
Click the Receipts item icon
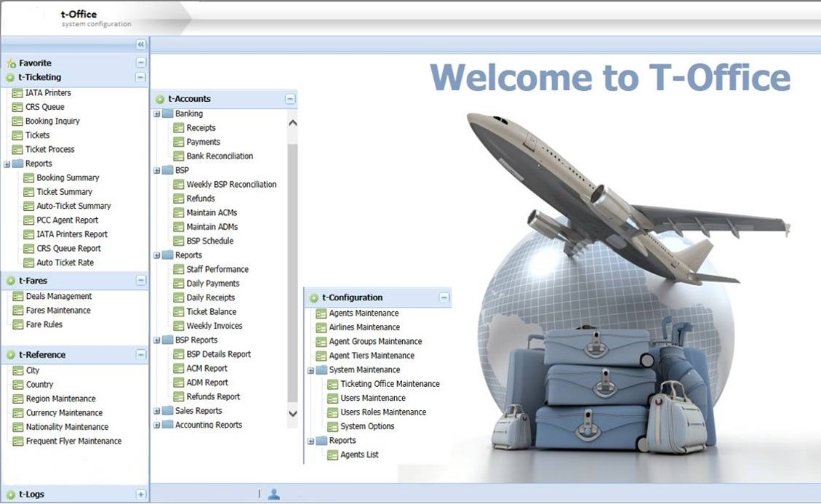[x=179, y=128]
